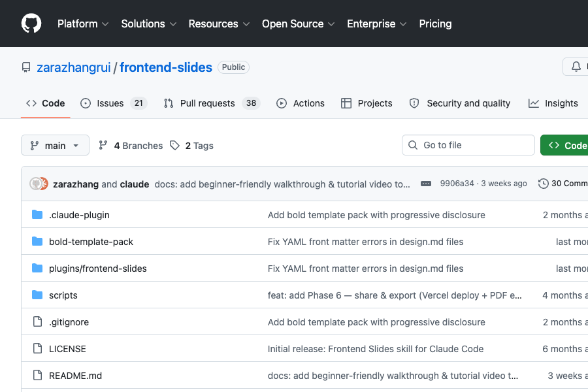Open the Enterprise menu

tap(376, 24)
